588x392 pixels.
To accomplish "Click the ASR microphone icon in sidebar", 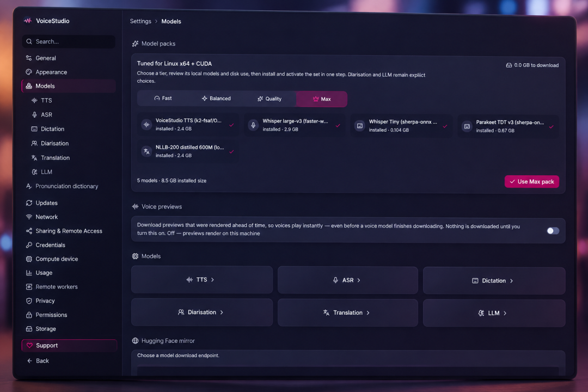I will [x=34, y=114].
